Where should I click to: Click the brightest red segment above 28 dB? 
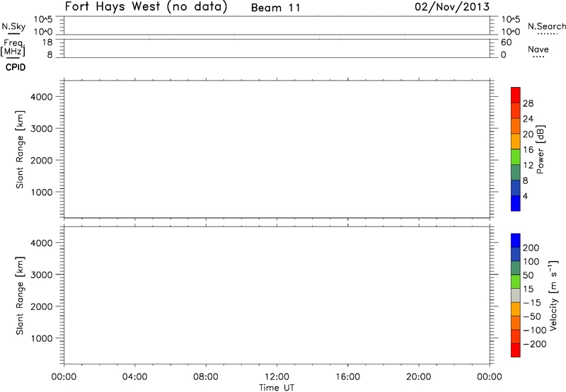pos(516,96)
